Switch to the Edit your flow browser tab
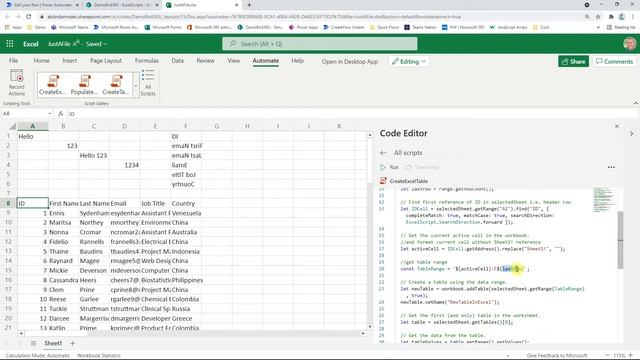Viewport: 640px width, 360px height. point(42,5)
